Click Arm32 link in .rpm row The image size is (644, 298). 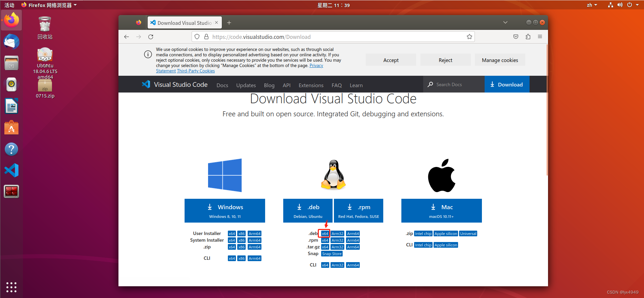337,240
